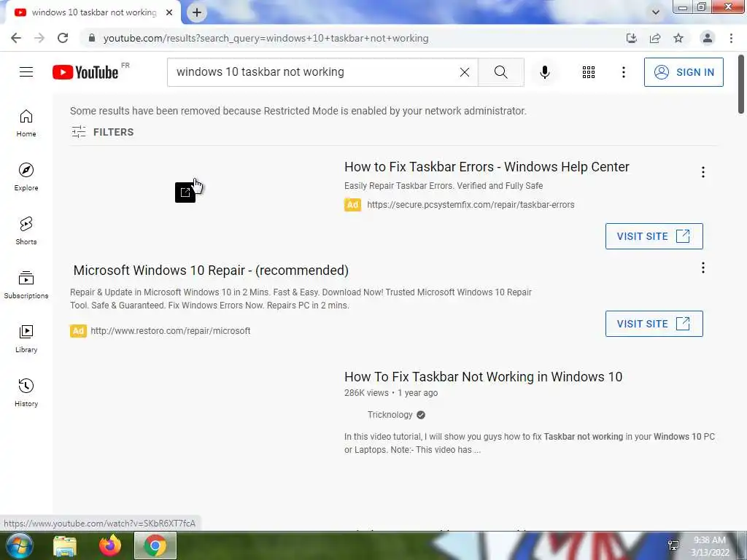Open the Windows Start button

[18, 545]
